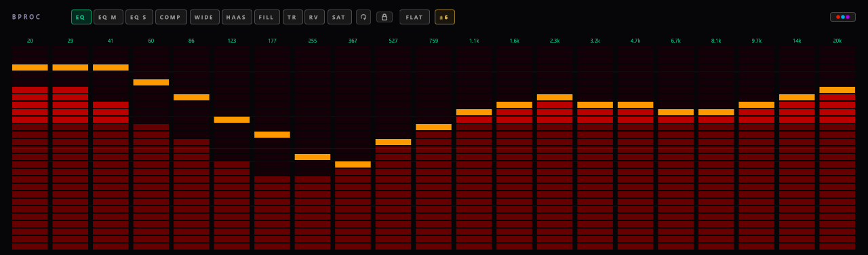
Task: Select the COMP module tab
Action: [171, 17]
